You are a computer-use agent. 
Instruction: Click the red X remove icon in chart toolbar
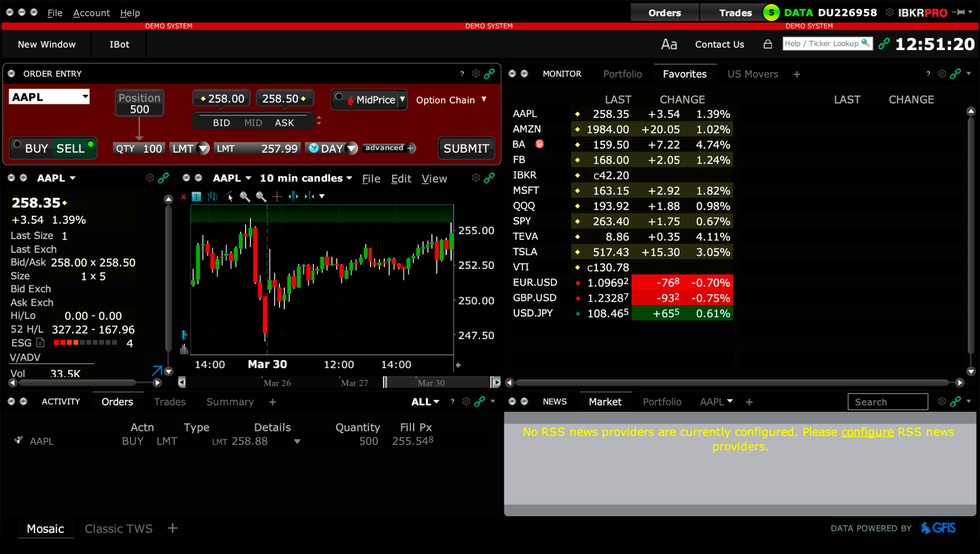pyautogui.click(x=184, y=197)
